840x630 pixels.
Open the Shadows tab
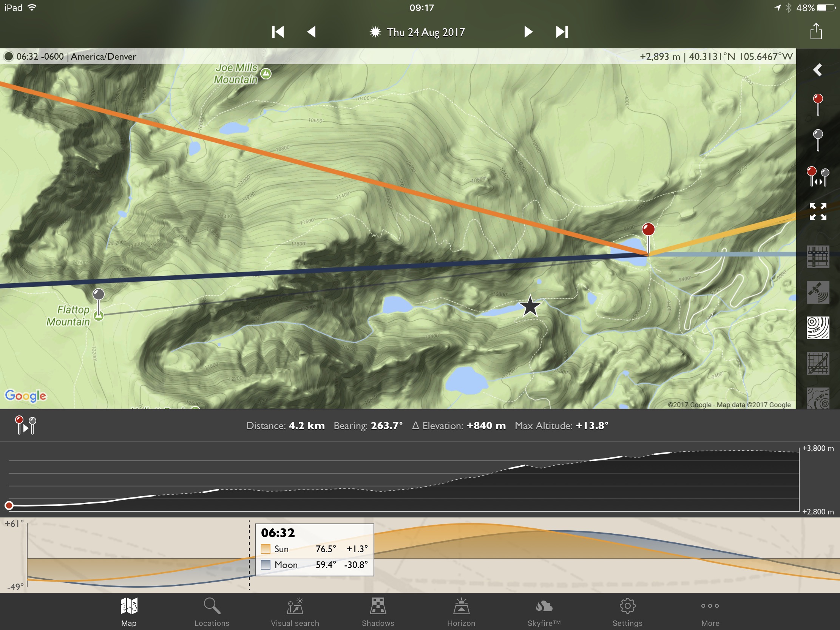coord(378,612)
